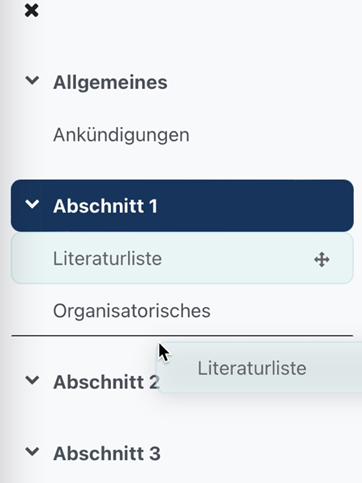Open the Allgemeines section title
362x483 pixels.
click(110, 82)
